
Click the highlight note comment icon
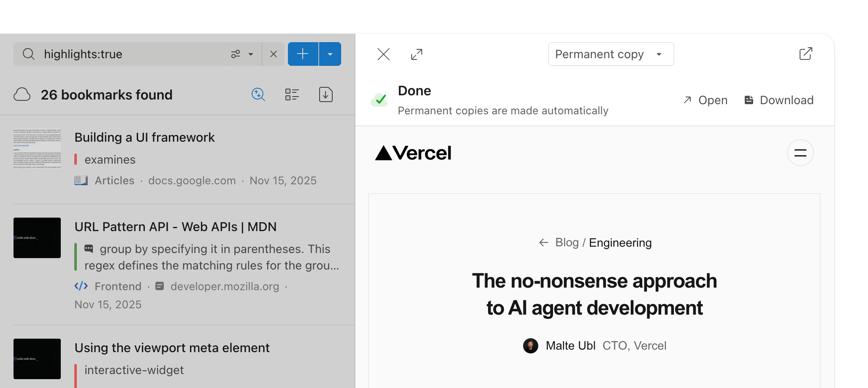tap(89, 248)
